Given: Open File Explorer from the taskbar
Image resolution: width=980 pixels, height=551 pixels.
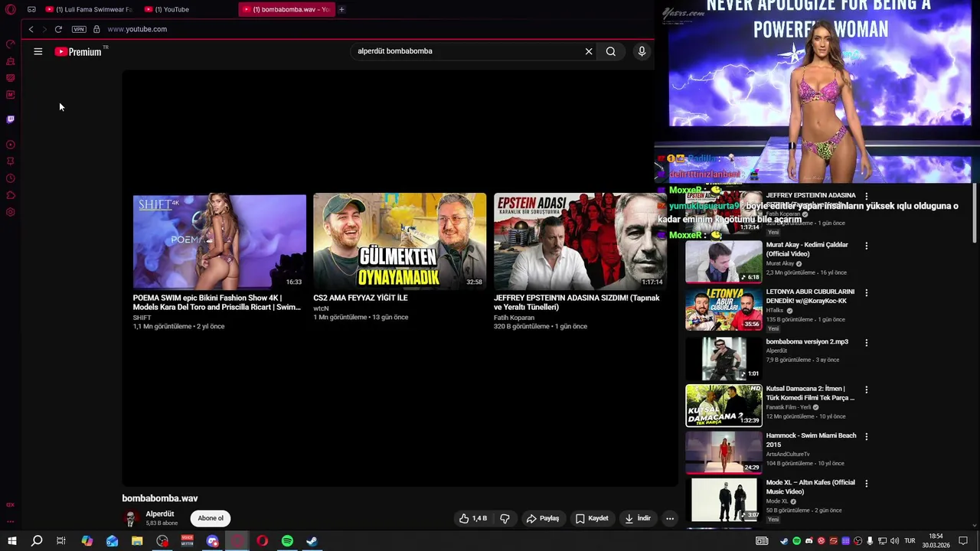Looking at the screenshot, I should [137, 541].
